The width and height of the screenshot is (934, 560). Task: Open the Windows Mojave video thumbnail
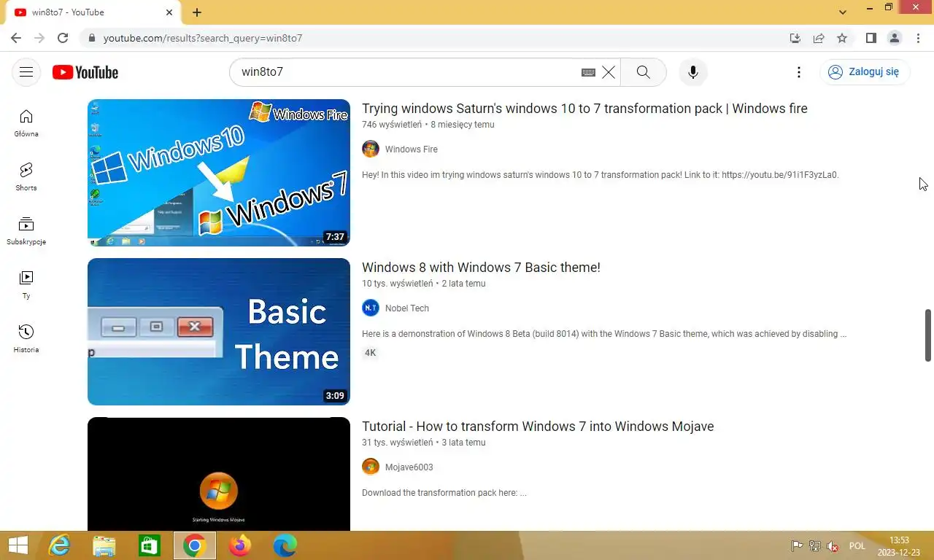pos(219,474)
